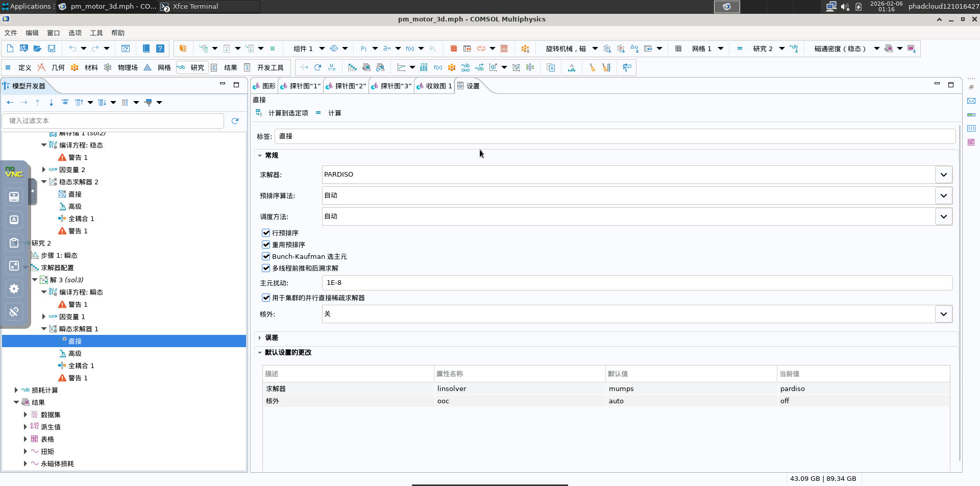Viewport: 980px width, 486px height.
Task: Click the Save file icon in toolbar
Action: [x=52, y=48]
